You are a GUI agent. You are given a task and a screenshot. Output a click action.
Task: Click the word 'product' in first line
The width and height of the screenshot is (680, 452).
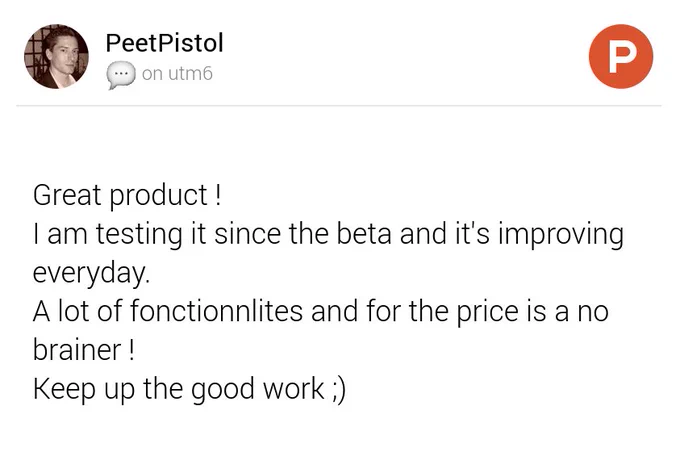pos(159,197)
